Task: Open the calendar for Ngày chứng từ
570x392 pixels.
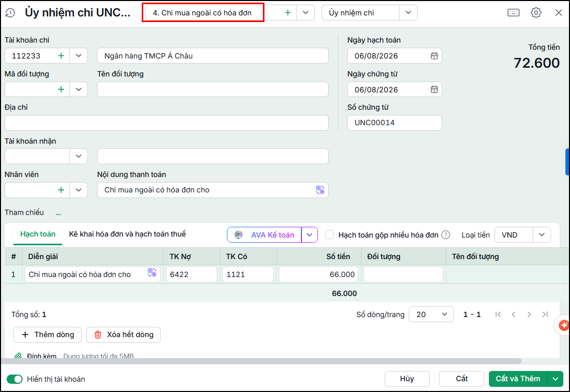Action: [x=434, y=89]
